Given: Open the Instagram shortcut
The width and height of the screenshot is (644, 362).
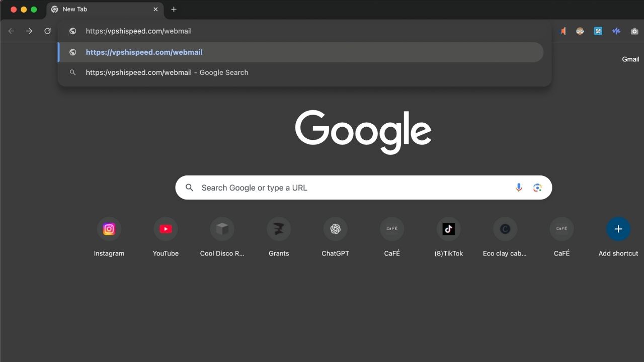Looking at the screenshot, I should (x=109, y=237).
